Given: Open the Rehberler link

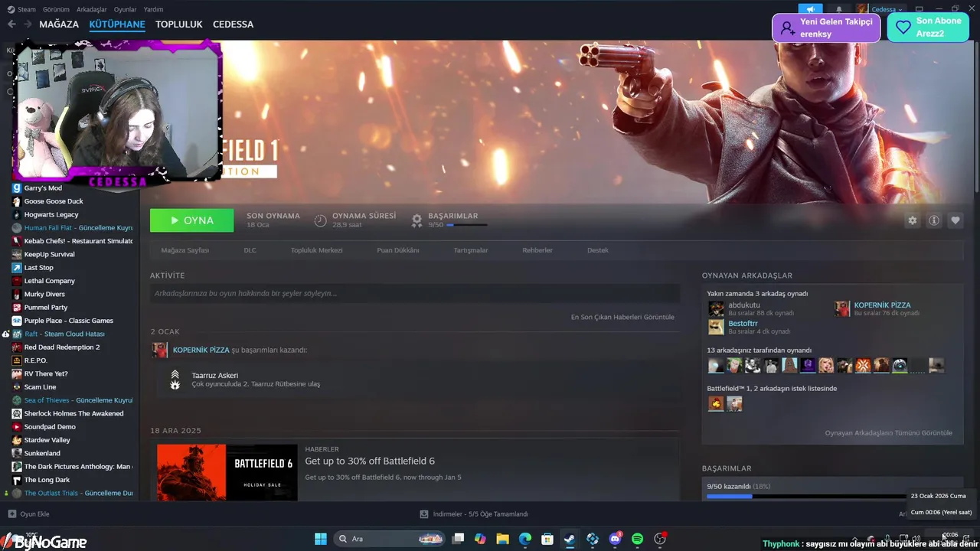Looking at the screenshot, I should (537, 250).
